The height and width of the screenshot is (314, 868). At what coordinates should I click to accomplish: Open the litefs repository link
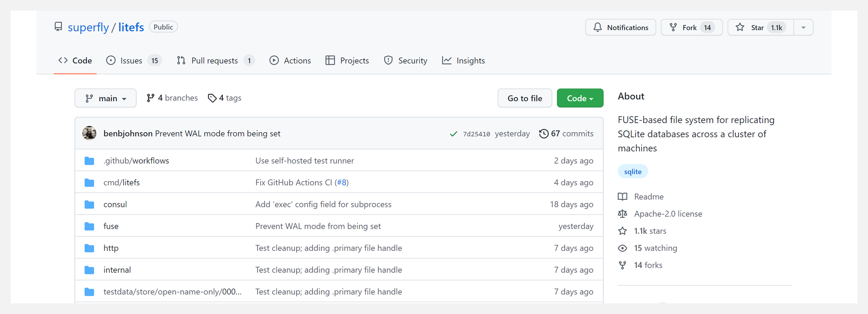click(x=131, y=27)
